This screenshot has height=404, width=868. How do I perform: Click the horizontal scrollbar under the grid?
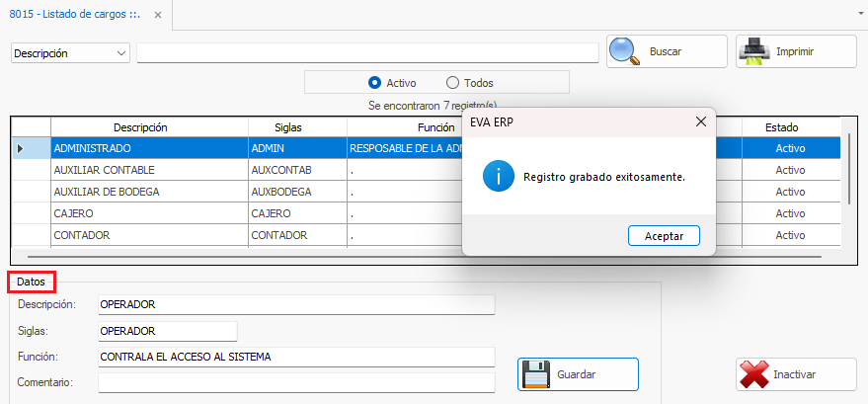click(x=425, y=255)
